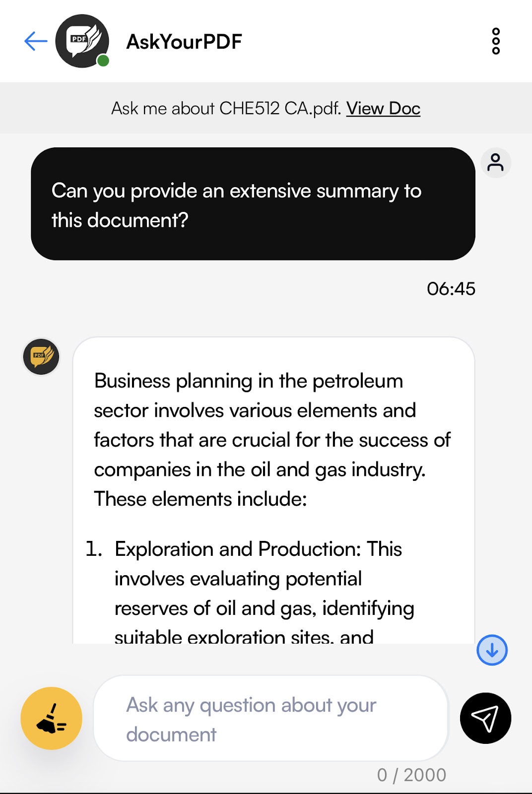Open the View Doc link
This screenshot has width=532, height=794.
click(383, 108)
